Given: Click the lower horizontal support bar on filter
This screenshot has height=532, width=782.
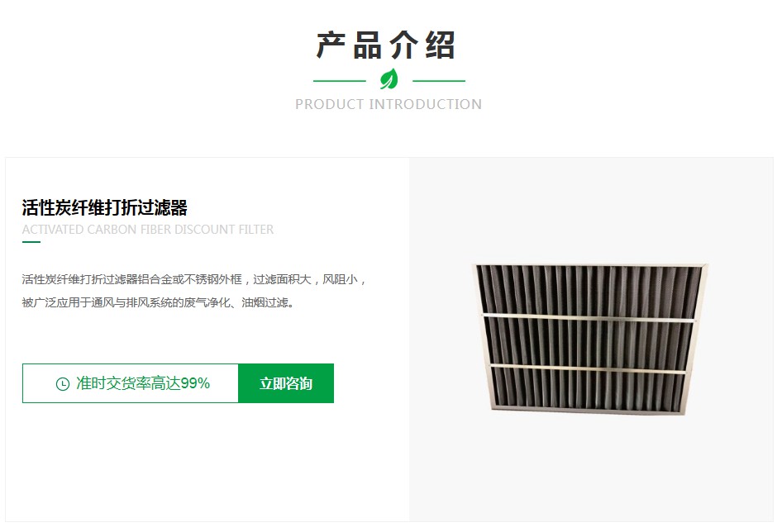Looking at the screenshot, I should (x=589, y=369).
